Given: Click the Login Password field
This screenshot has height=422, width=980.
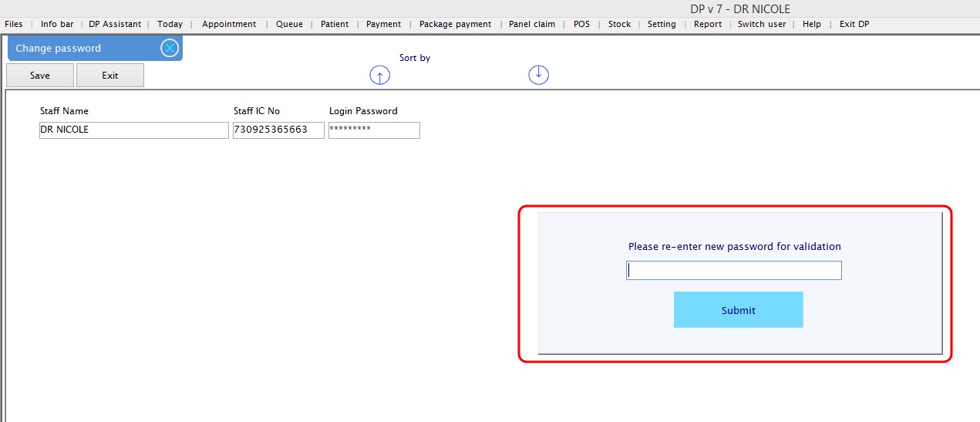Looking at the screenshot, I should click(374, 130).
